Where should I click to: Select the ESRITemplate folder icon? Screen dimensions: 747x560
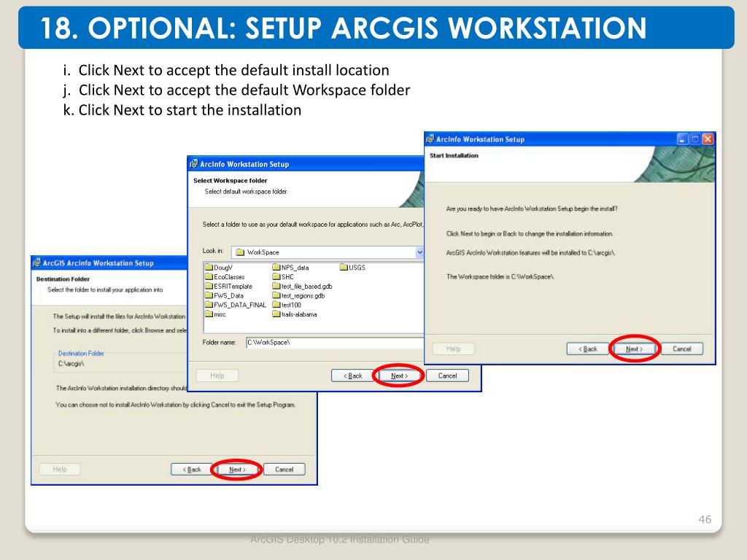click(x=209, y=286)
